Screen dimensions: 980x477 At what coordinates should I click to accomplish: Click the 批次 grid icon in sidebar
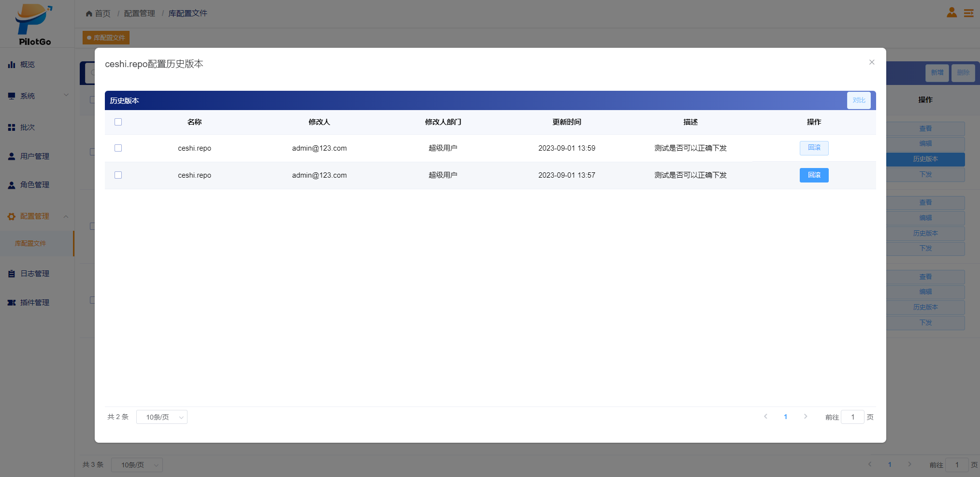click(12, 127)
